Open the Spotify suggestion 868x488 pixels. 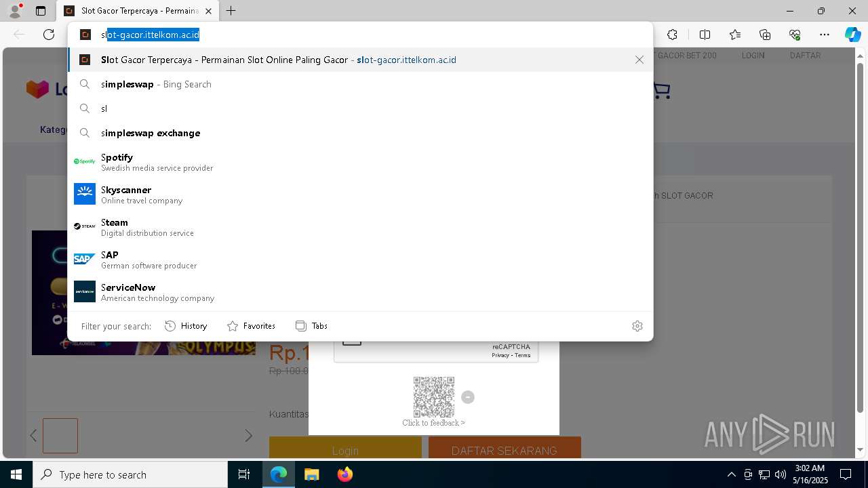pyautogui.click(x=360, y=161)
